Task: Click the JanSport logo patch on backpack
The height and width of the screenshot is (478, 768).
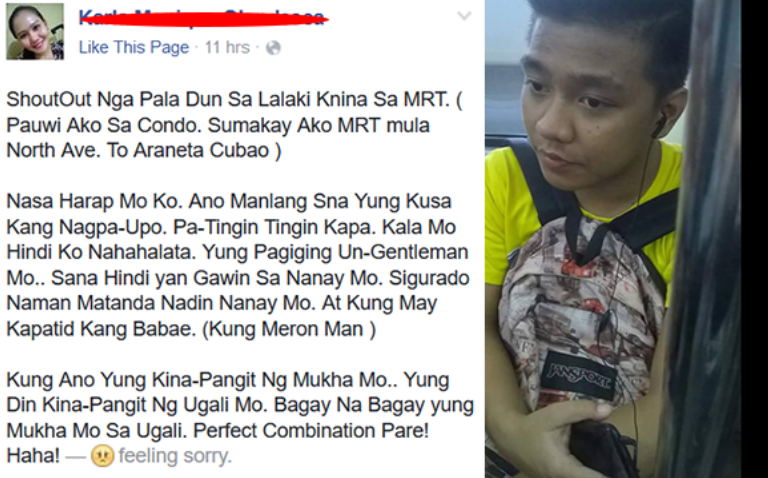Action: [579, 375]
